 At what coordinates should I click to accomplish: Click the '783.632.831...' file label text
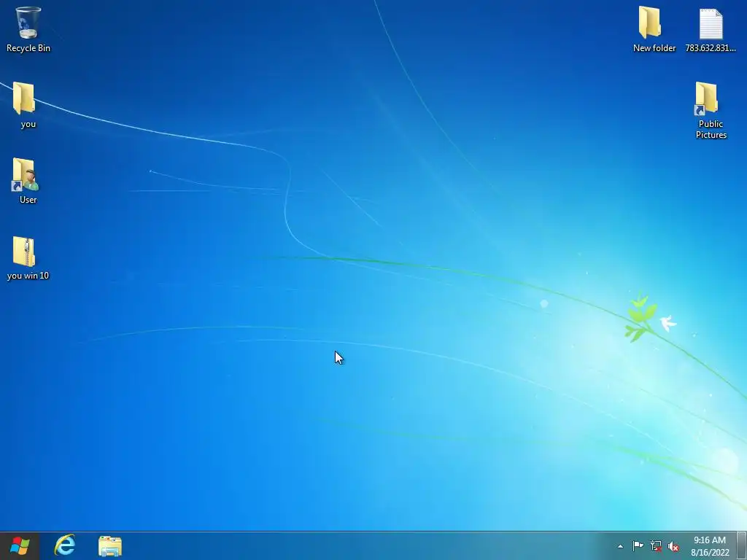click(711, 48)
